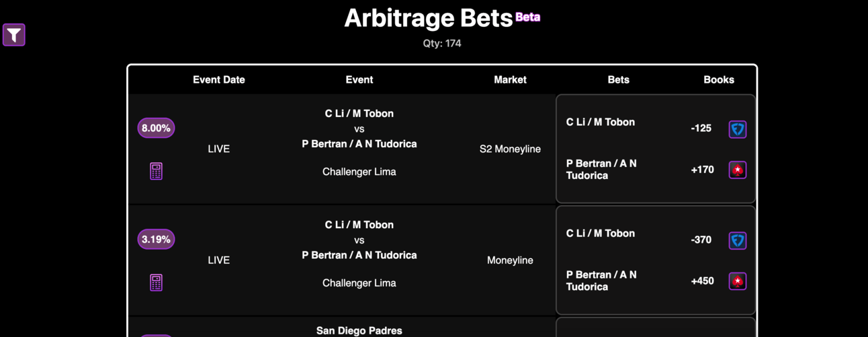Open the filter funnel icon
Viewport: 868px width, 337px height.
(14, 35)
